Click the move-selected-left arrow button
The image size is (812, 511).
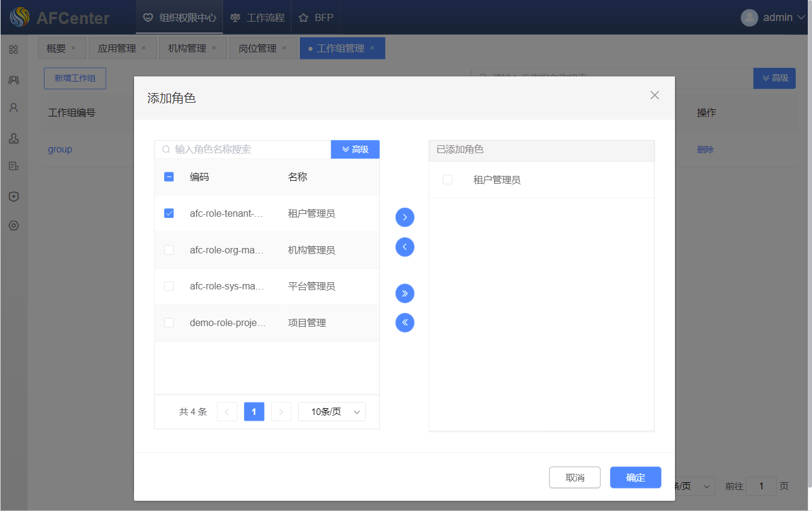coord(404,247)
